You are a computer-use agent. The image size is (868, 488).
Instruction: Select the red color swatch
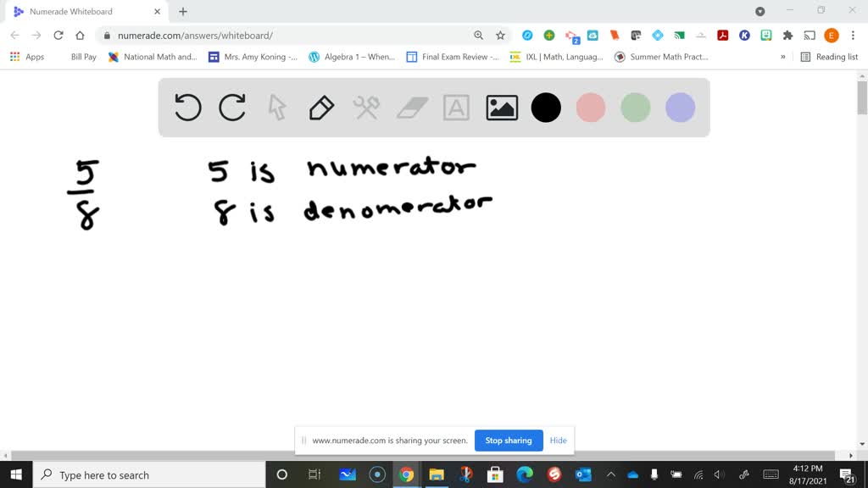coord(591,108)
